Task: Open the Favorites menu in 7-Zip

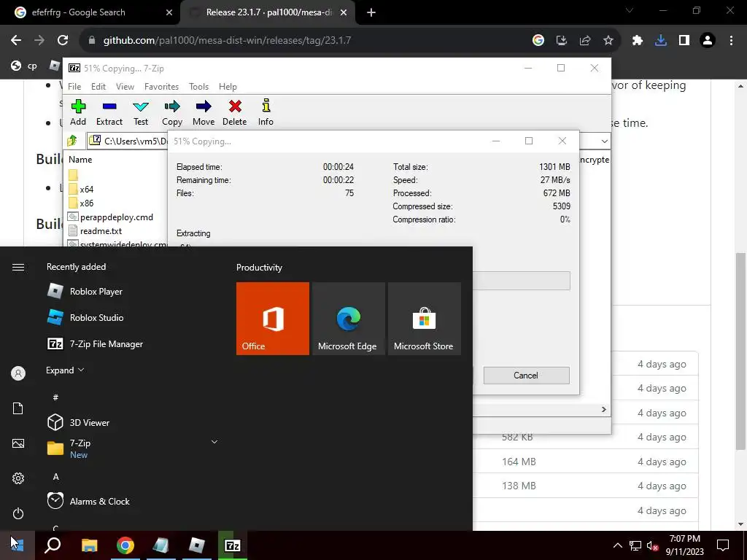Action: pos(161,87)
